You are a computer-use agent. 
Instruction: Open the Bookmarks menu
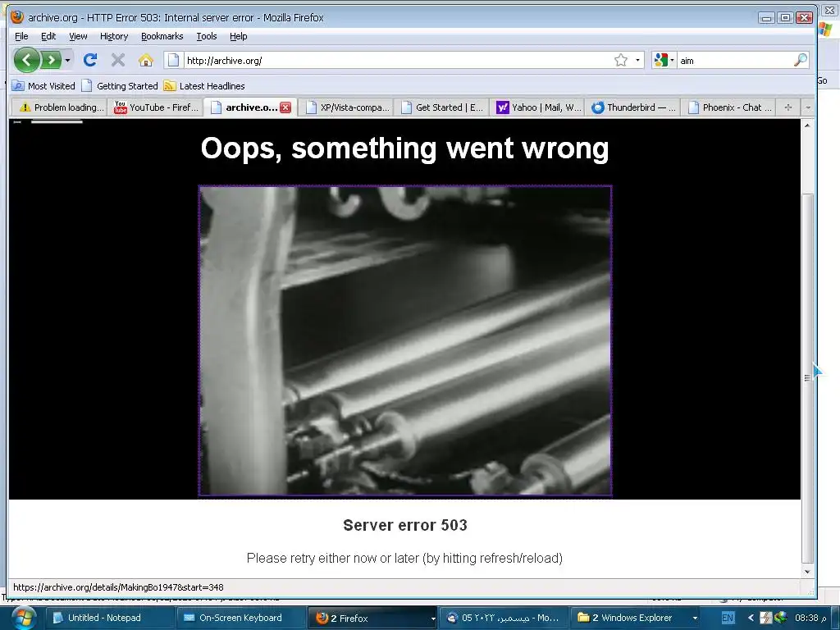162,36
